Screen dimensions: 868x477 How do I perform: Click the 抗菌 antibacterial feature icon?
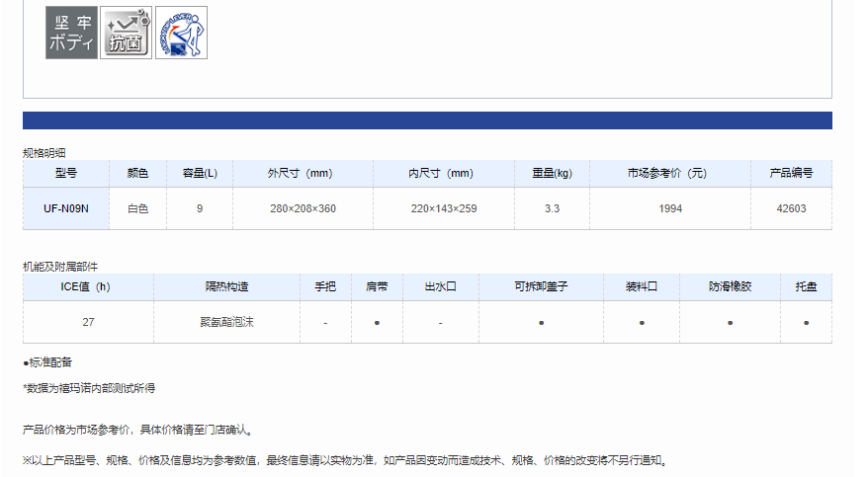127,33
